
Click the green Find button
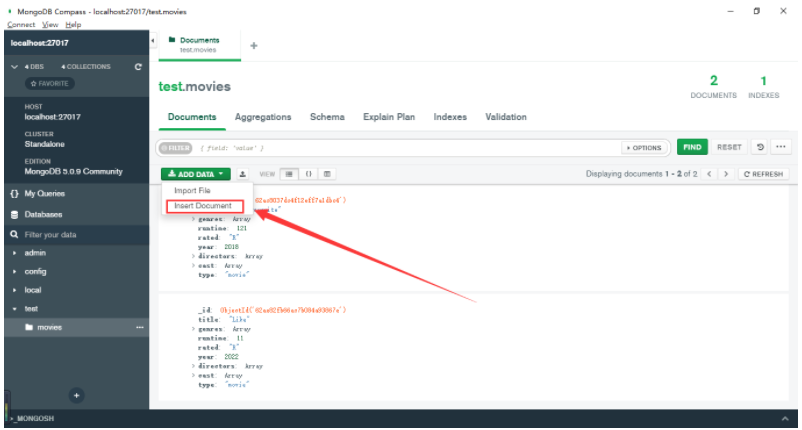[692, 147]
